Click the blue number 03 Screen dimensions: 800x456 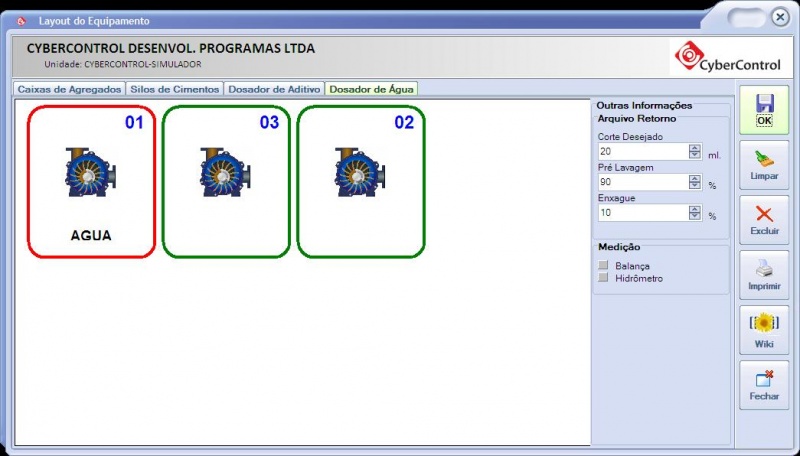click(269, 122)
